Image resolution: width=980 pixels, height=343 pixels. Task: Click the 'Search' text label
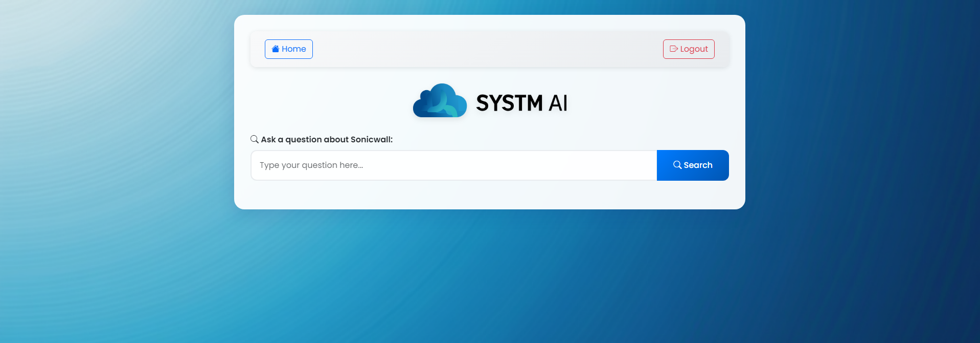tap(698, 165)
